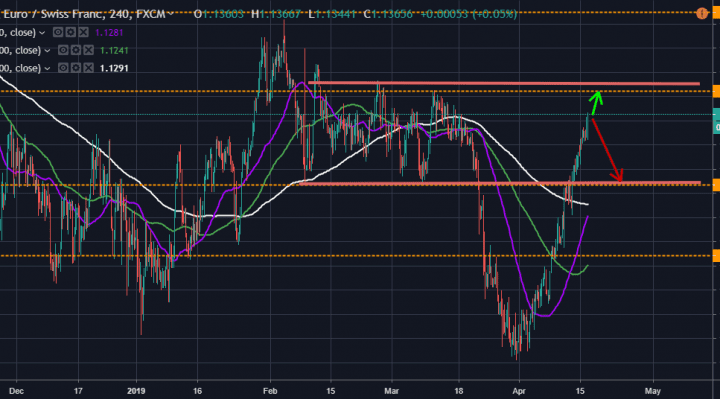Delete the green 1.1241 moving average indicator
The width and height of the screenshot is (720, 399).
pos(89,50)
